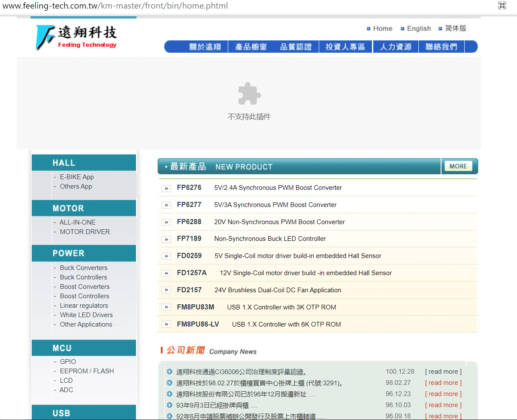Screen dimensions: 517x420
Task: Click the blue arrow bullet beside 98.02.27 news
Action: pos(169,383)
